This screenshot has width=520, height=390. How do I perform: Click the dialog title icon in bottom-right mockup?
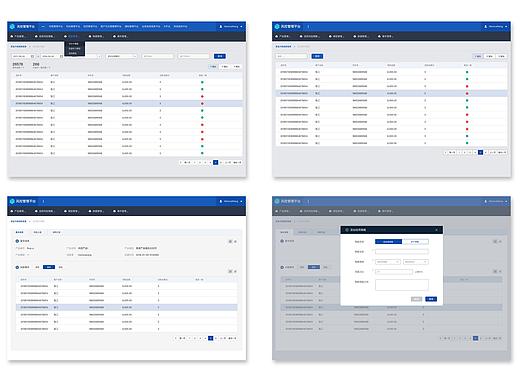(x=347, y=230)
